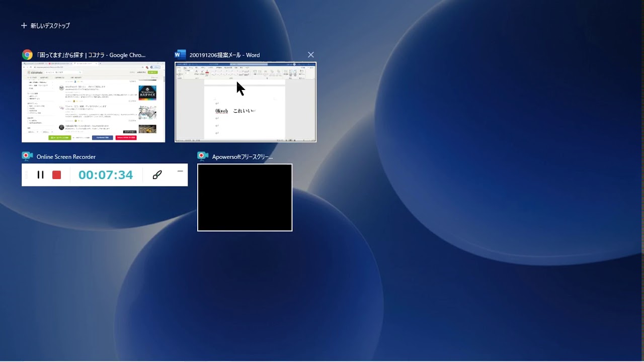Minimize the Online Screen Recorder toolbar

pyautogui.click(x=180, y=171)
